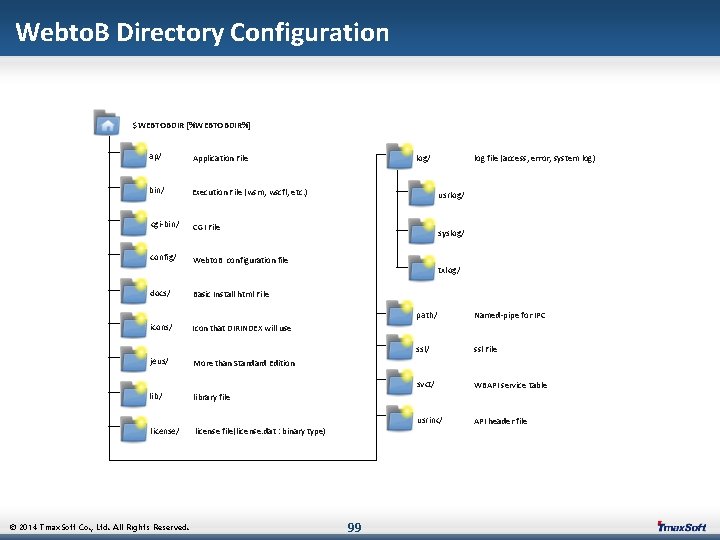Select 'More than Standard Edition' text
Screen dimensions: 720x540
tap(244, 363)
